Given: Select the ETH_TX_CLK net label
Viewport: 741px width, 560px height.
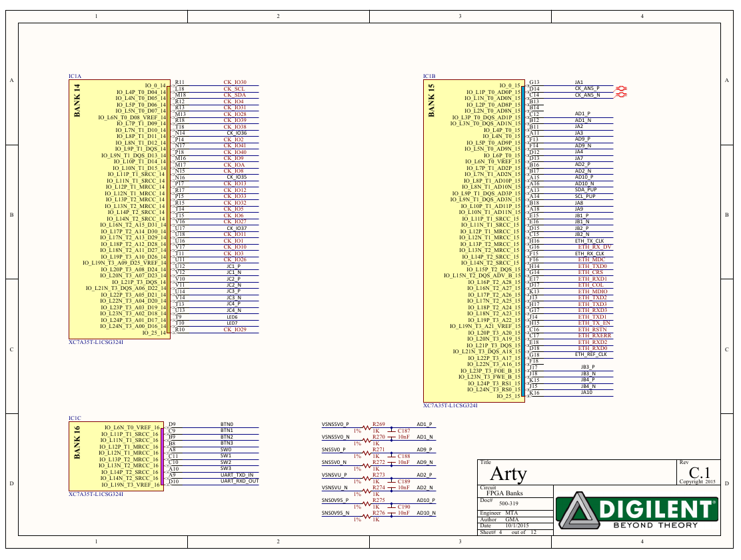Looking at the screenshot, I should pos(589,241).
